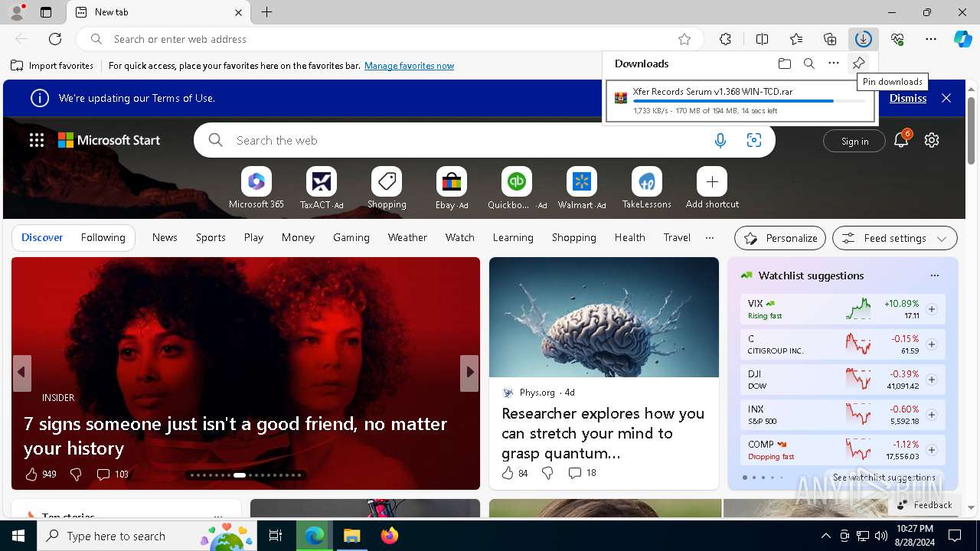Expand the Feed settings dropdown
The height and width of the screenshot is (551, 980).
pyautogui.click(x=894, y=238)
